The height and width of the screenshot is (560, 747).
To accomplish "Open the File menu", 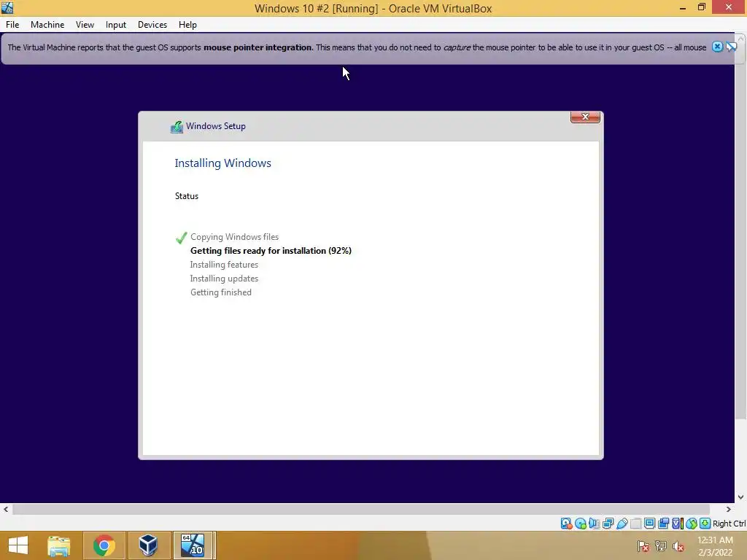I will 12,25.
